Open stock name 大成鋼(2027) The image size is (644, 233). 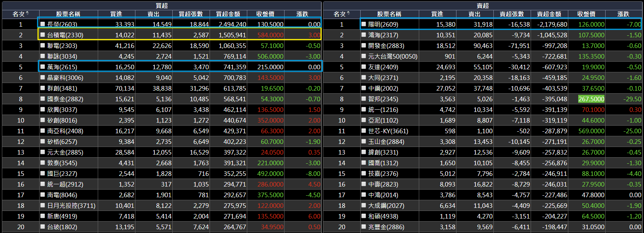pos(386,206)
